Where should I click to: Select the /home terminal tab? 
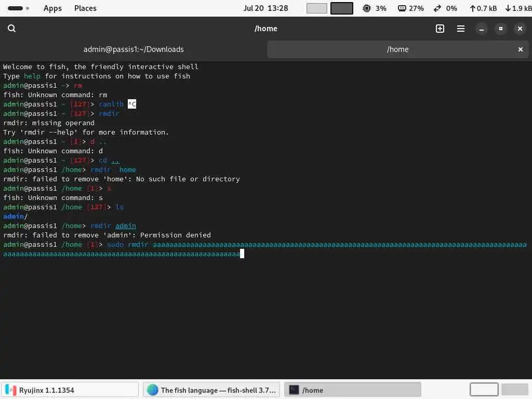coord(397,49)
